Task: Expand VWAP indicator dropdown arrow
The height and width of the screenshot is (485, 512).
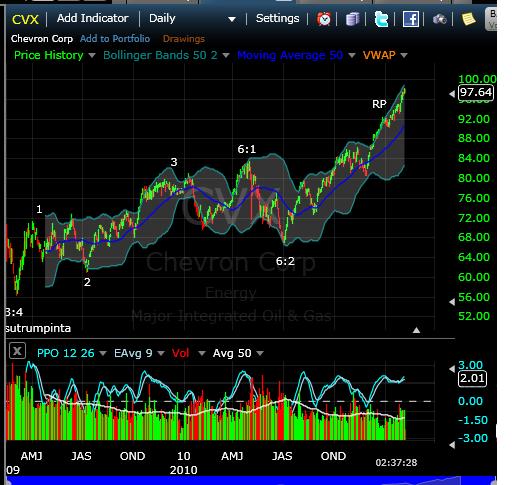Action: [404, 55]
